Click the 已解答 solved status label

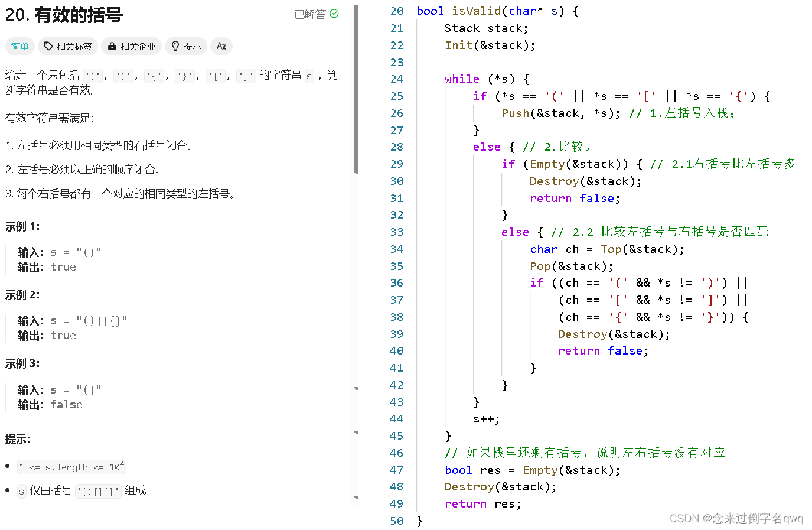click(310, 14)
